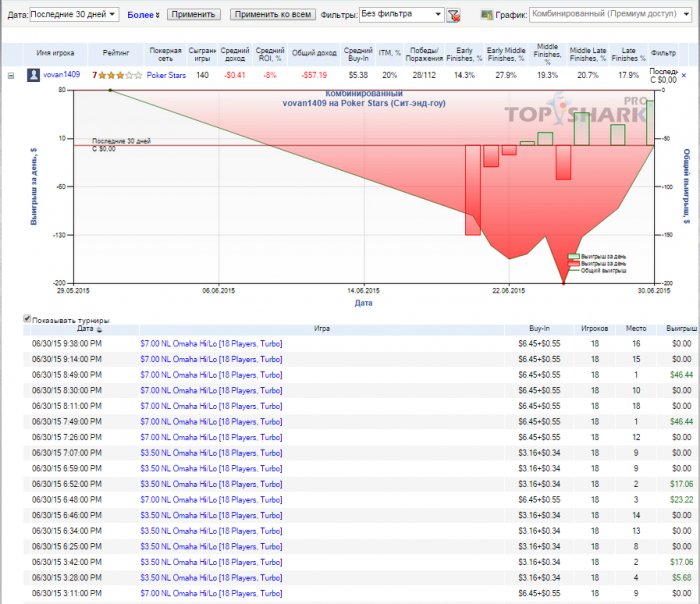Collapse the vovan1409 player row

11,75
